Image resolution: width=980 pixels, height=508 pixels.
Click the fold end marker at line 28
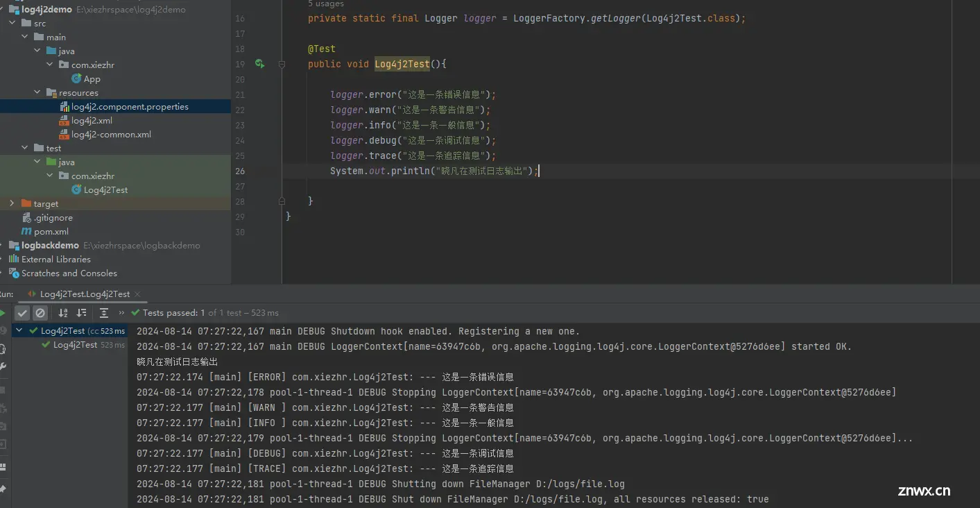coord(282,201)
